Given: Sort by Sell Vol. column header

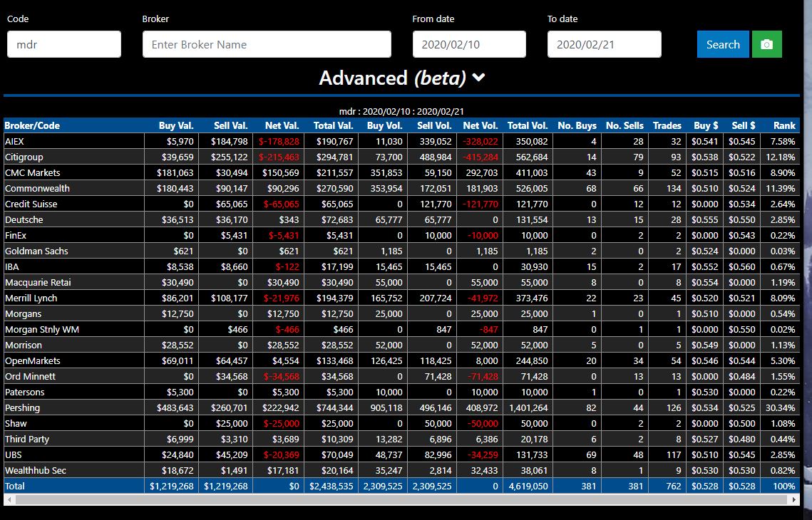Looking at the screenshot, I should [x=434, y=125].
